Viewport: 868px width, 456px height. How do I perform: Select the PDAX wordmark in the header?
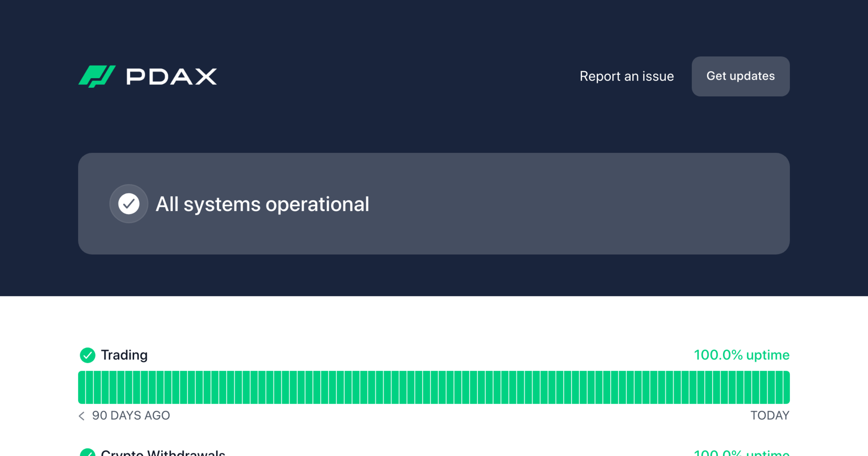pyautogui.click(x=169, y=76)
